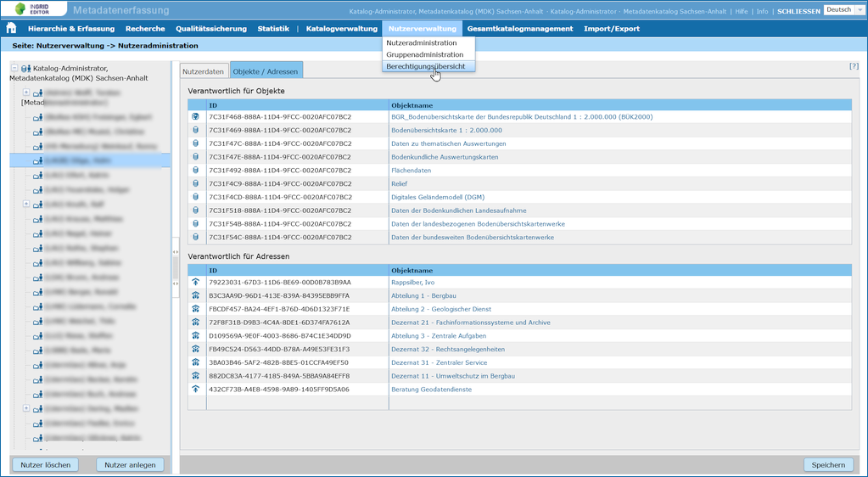Click SCHLIESSEN in the header

(798, 11)
